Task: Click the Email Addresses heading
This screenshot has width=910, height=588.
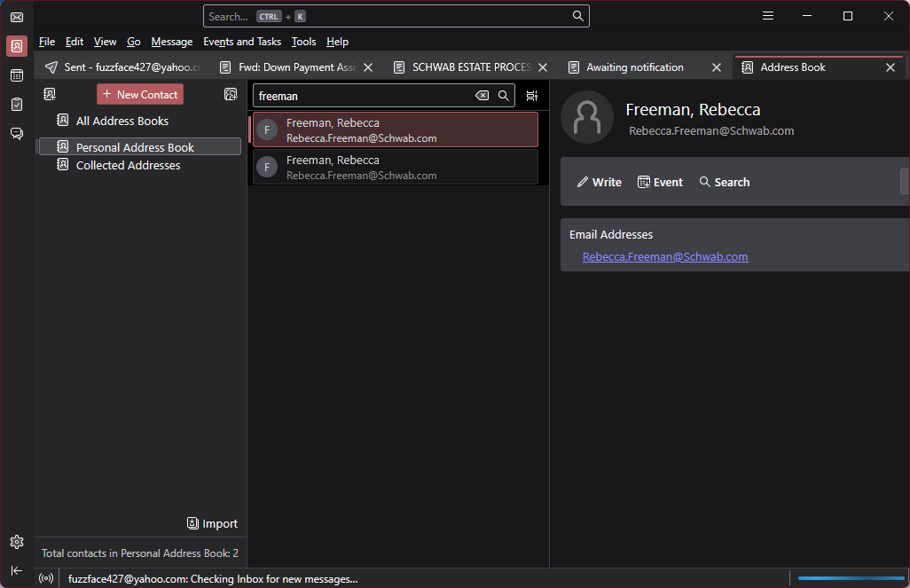Action: tap(611, 234)
